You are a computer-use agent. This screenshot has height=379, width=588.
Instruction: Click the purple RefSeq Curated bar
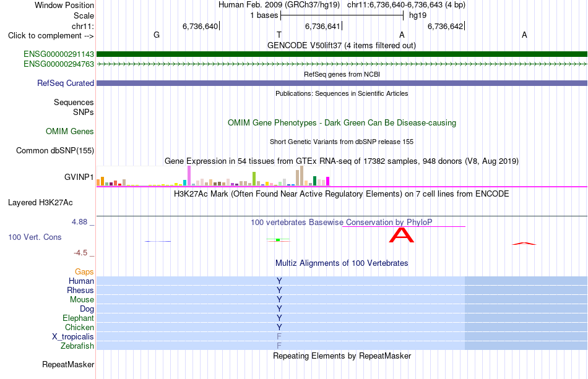click(x=342, y=83)
